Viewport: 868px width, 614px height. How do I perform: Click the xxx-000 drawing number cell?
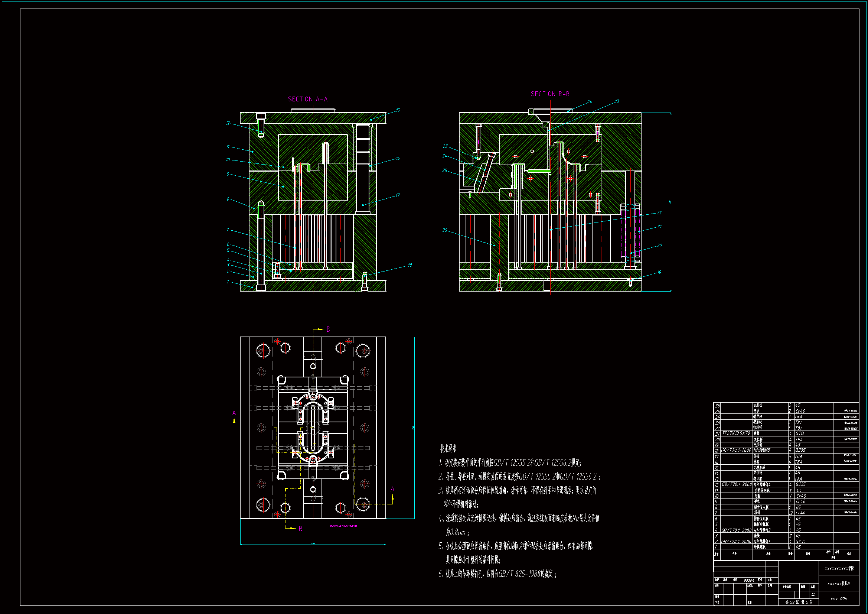coord(839,599)
